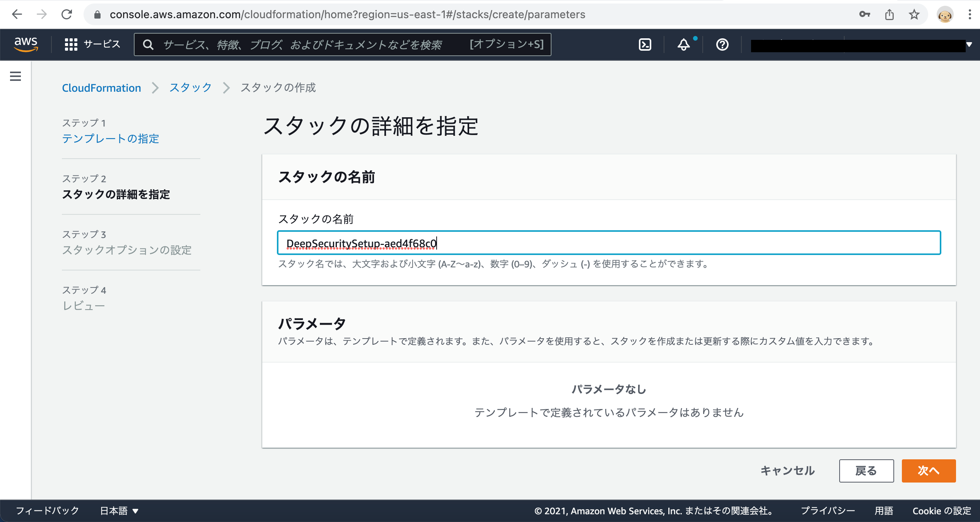Reload the CloudFormation page
This screenshot has height=522, width=980.
[67, 15]
